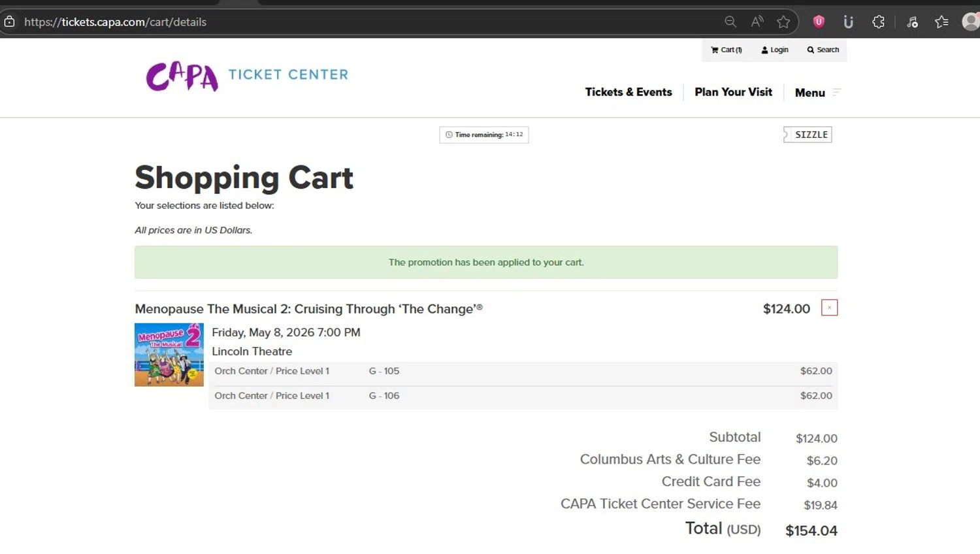The height and width of the screenshot is (554, 980).
Task: Click the Login link
Action: point(775,50)
